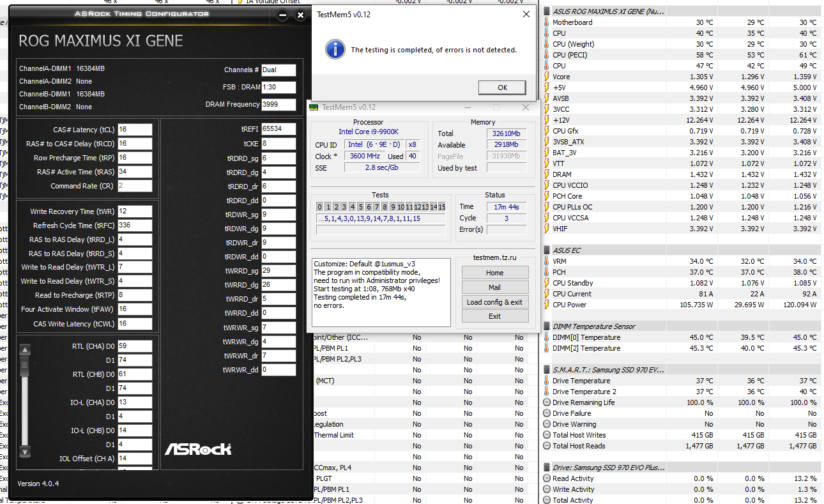Click the lightning bolt icon beside Vcore
This screenshot has height=504, width=824.
pos(546,77)
